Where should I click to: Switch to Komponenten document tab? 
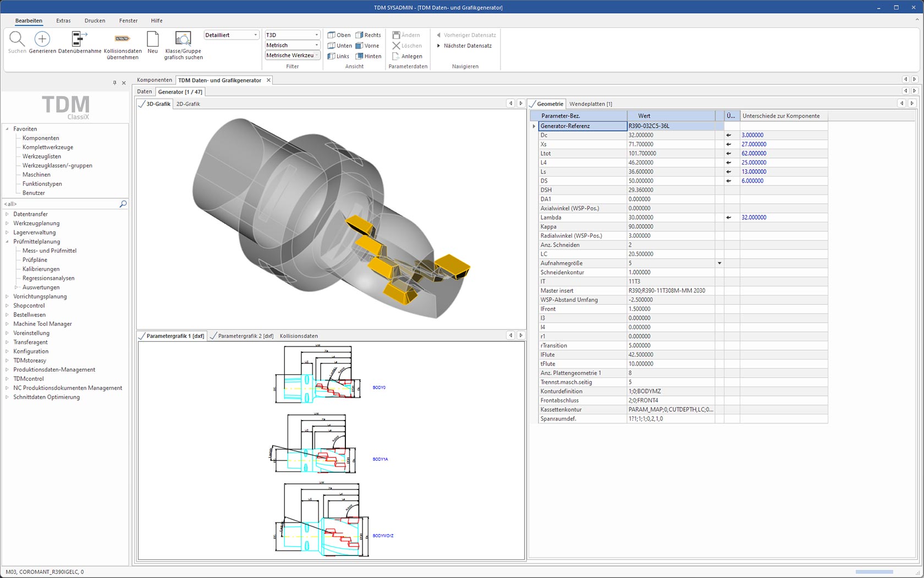click(x=155, y=80)
